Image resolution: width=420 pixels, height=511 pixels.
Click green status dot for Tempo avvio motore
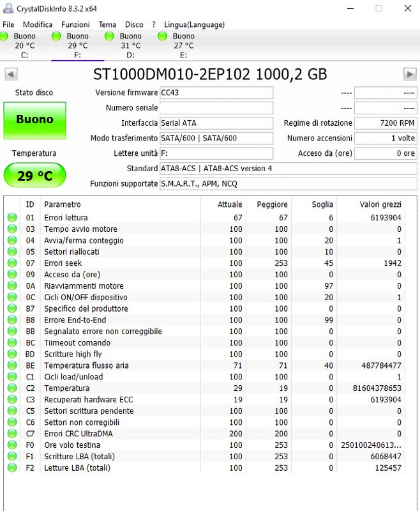(12, 229)
